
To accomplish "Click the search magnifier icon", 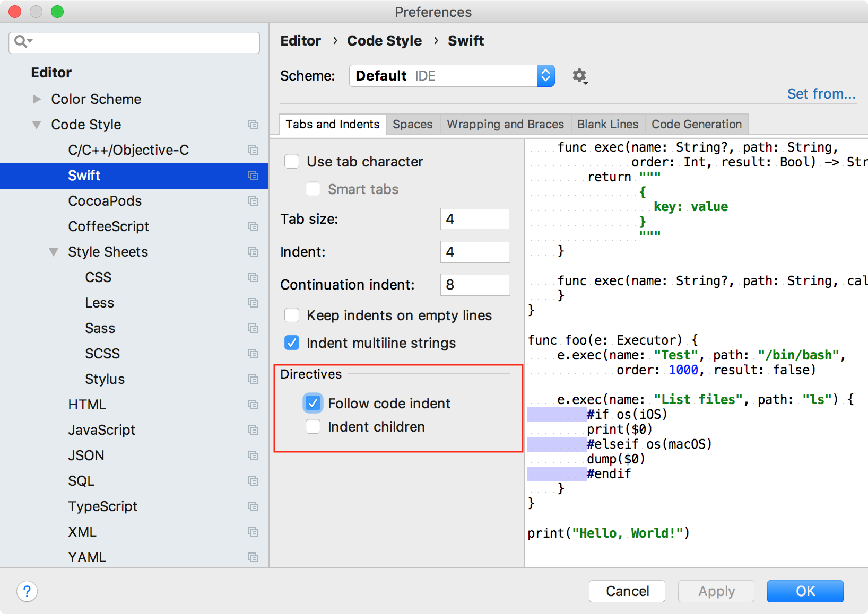I will pyautogui.click(x=22, y=41).
